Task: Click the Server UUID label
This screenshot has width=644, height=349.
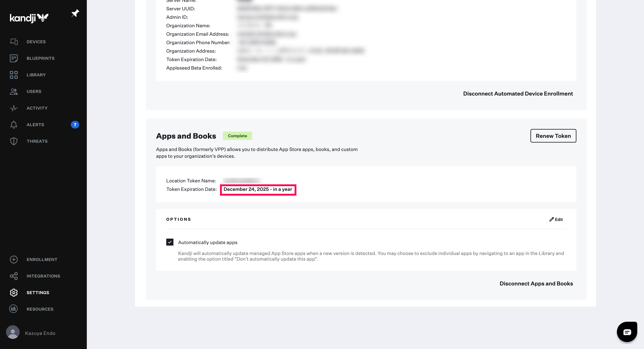Action: (x=181, y=9)
